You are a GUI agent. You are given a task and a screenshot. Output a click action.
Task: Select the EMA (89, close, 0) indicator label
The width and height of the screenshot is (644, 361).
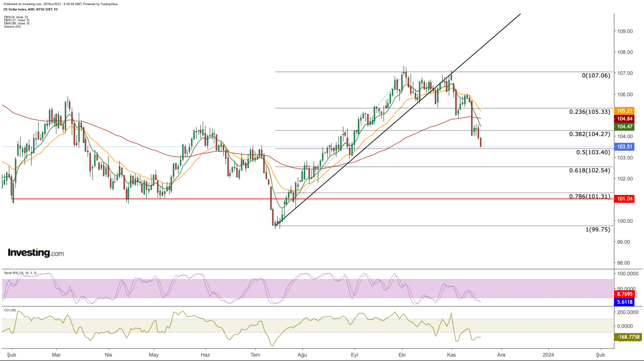click(x=17, y=23)
